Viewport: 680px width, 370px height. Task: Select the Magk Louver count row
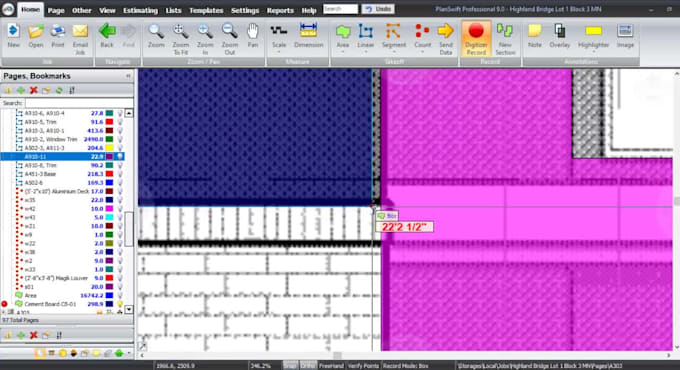pos(63,278)
